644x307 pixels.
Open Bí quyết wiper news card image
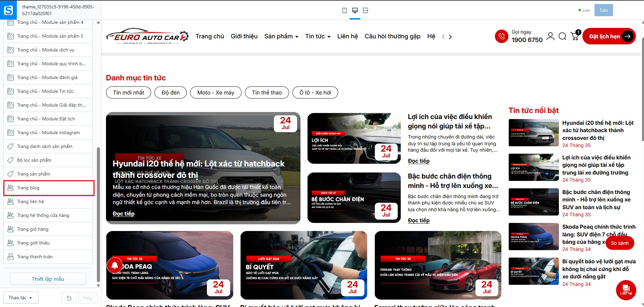pos(304,265)
